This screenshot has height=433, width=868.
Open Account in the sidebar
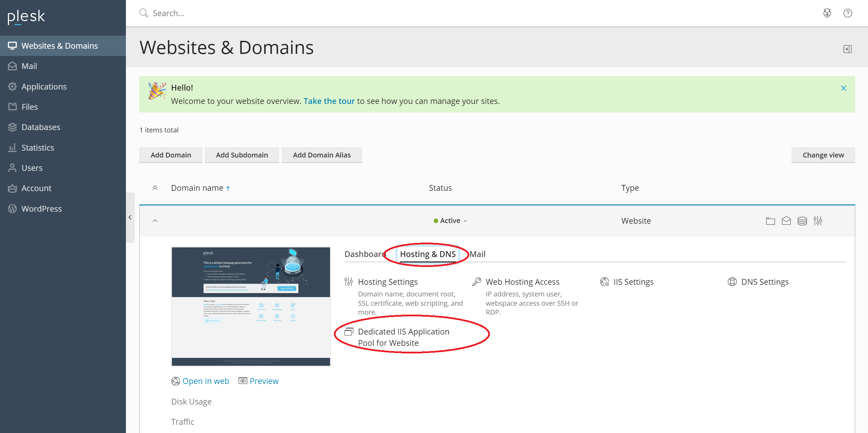click(63, 188)
